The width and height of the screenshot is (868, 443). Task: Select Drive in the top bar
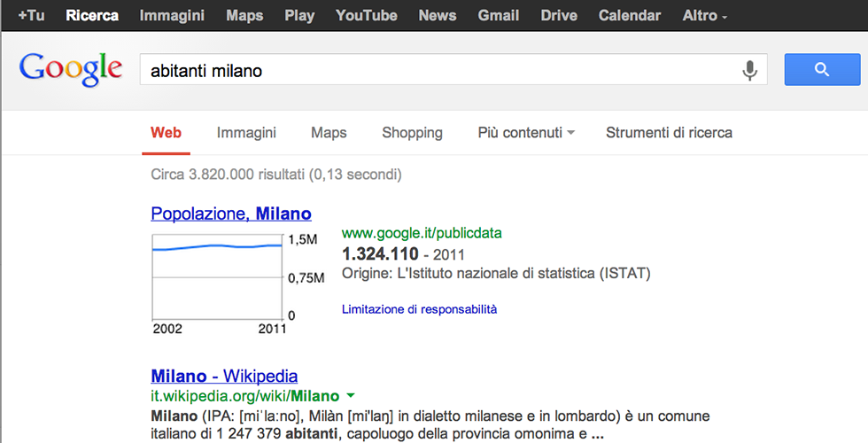click(559, 15)
